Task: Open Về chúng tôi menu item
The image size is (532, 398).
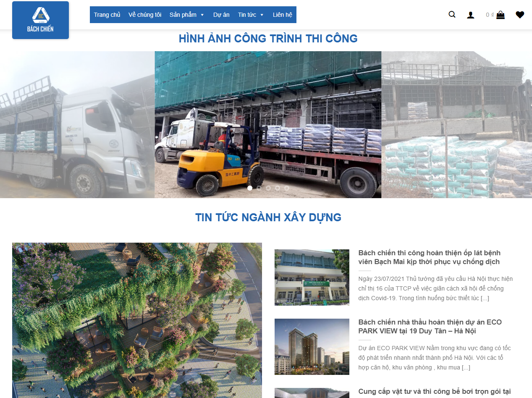Action: click(145, 15)
